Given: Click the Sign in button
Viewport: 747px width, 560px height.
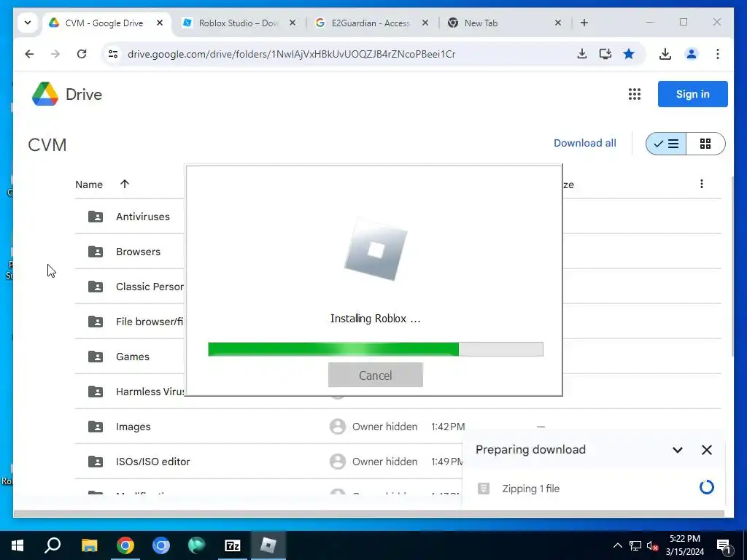Looking at the screenshot, I should [x=692, y=94].
